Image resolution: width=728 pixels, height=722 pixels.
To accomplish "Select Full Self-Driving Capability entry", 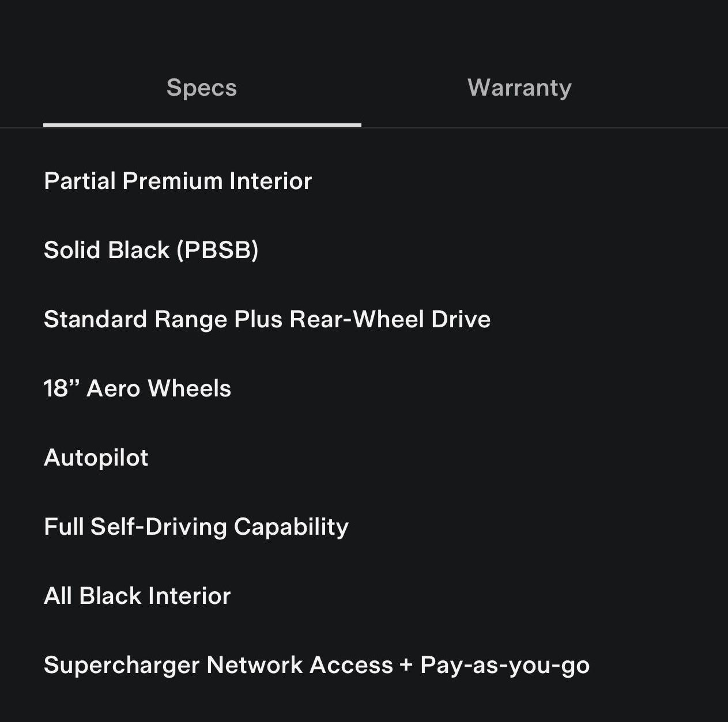I will tap(196, 527).
